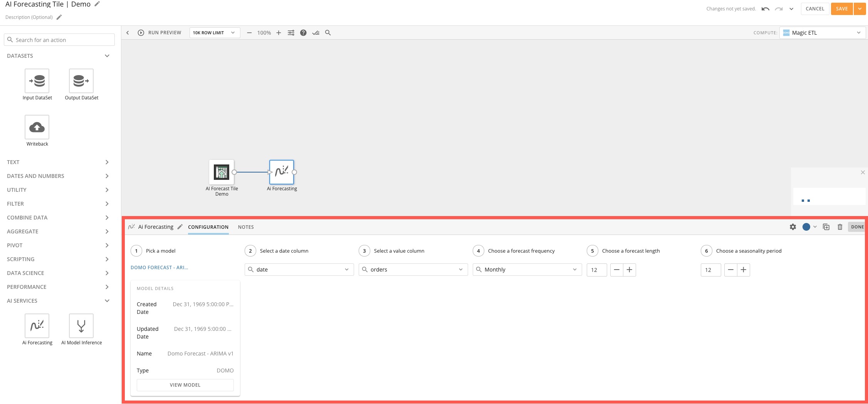Click the Search for an action field
Viewport: 868px width, 404px height.
(x=59, y=40)
